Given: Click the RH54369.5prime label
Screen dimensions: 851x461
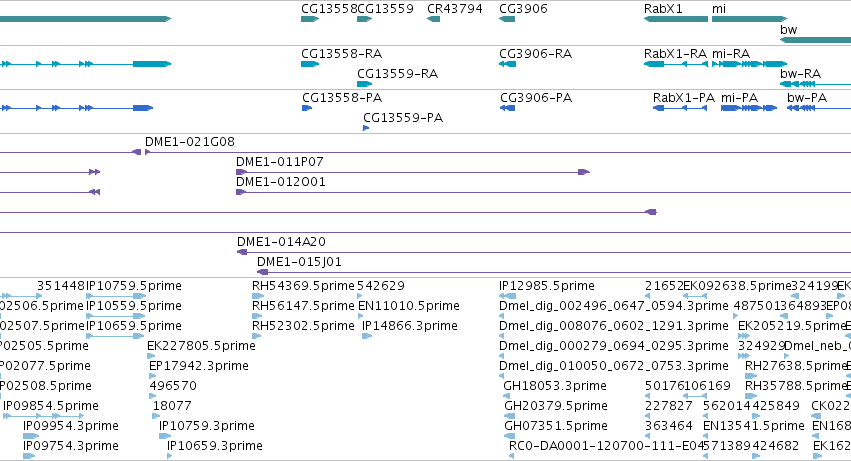Looking at the screenshot, I should coord(303,286).
